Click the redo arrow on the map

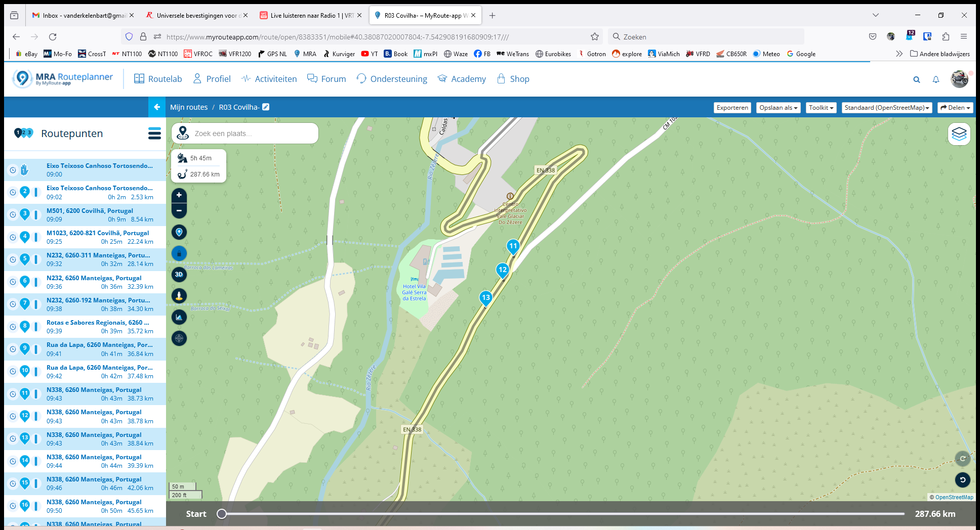(962, 459)
